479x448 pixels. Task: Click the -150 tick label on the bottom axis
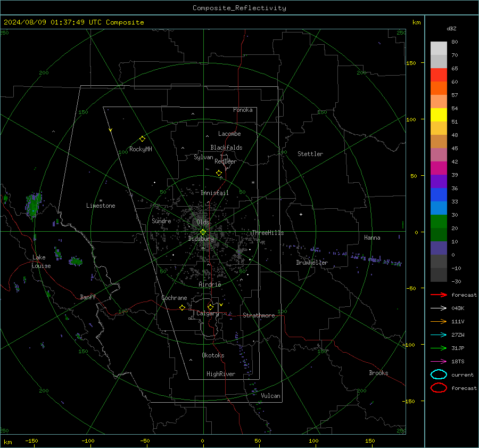(31, 441)
